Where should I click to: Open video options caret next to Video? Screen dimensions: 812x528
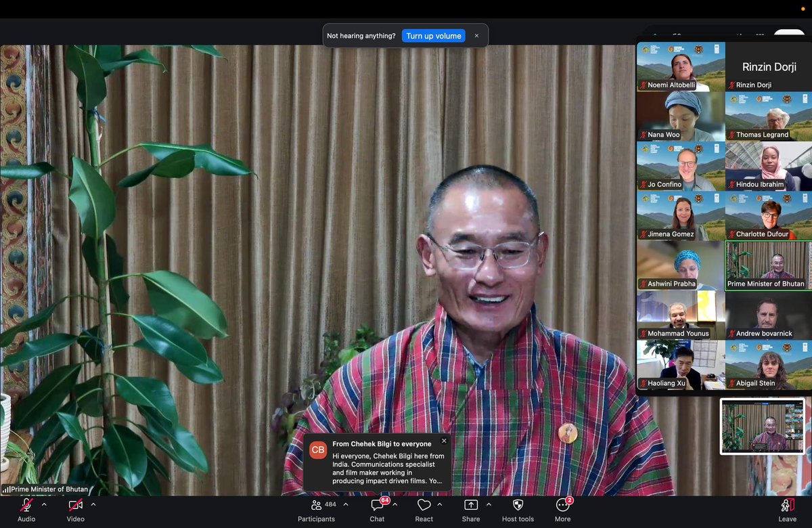(x=93, y=504)
